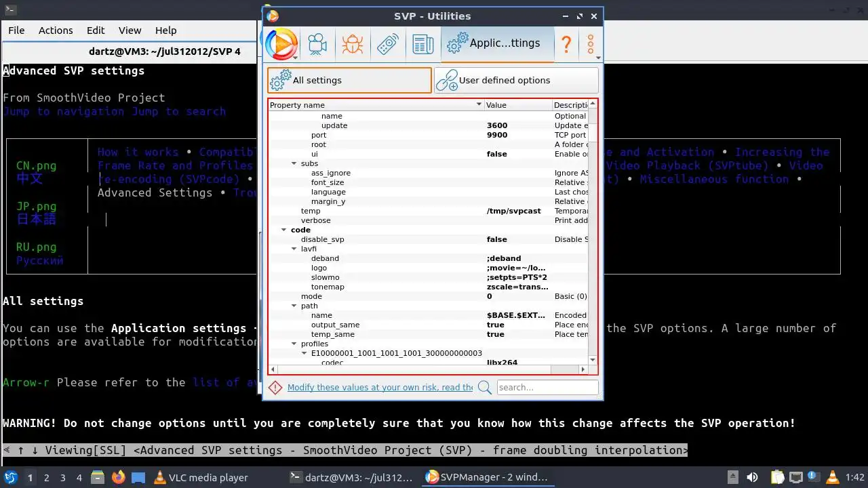Sort by the Value column header
Viewport: 868px width, 488px height.
[518, 104]
